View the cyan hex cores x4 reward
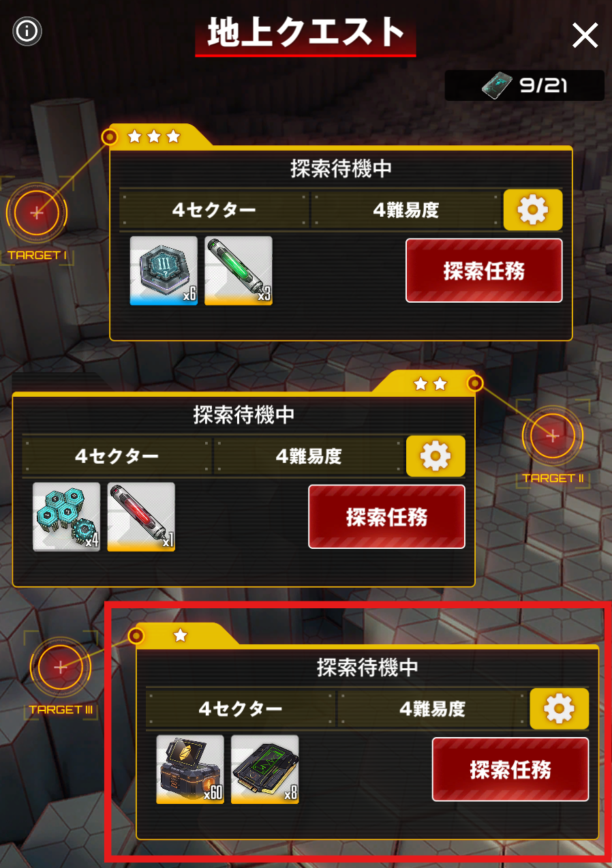 [x=66, y=517]
